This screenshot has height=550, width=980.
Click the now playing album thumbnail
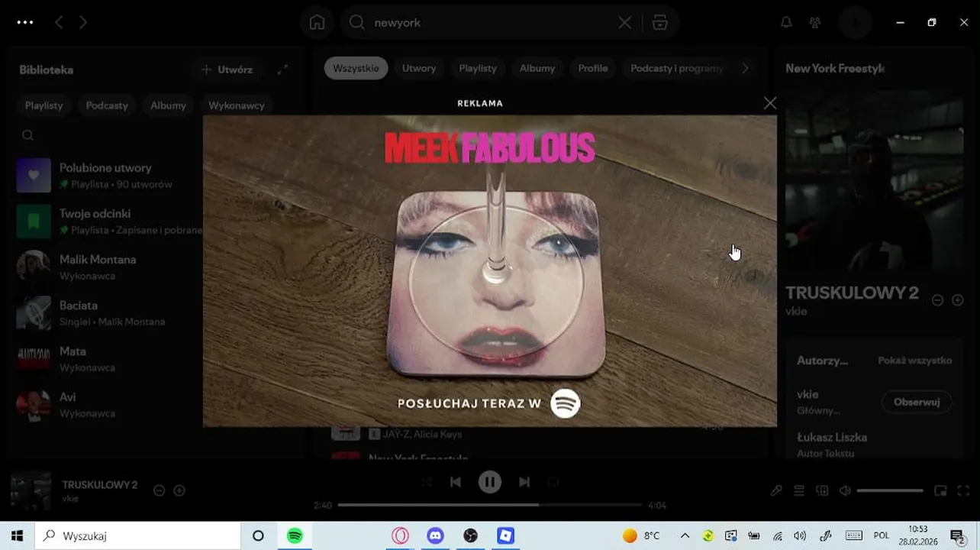[x=31, y=490]
